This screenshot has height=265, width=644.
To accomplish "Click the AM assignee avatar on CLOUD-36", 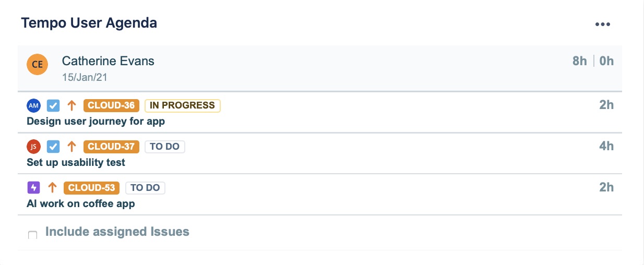I will 33,105.
